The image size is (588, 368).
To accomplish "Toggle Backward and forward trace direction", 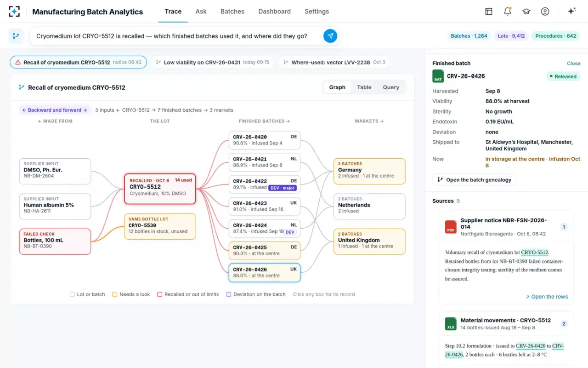I will 55,110.
